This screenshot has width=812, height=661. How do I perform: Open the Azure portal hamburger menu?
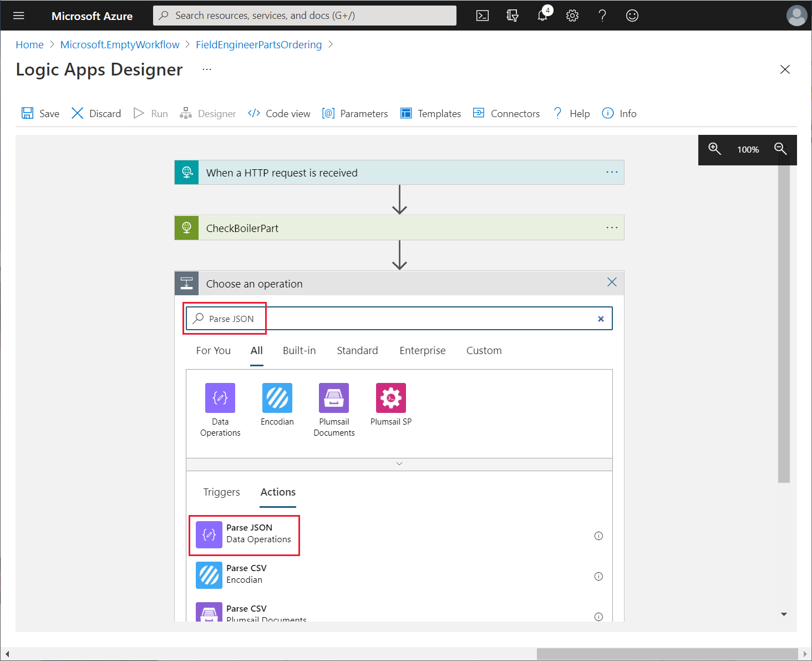pos(19,16)
